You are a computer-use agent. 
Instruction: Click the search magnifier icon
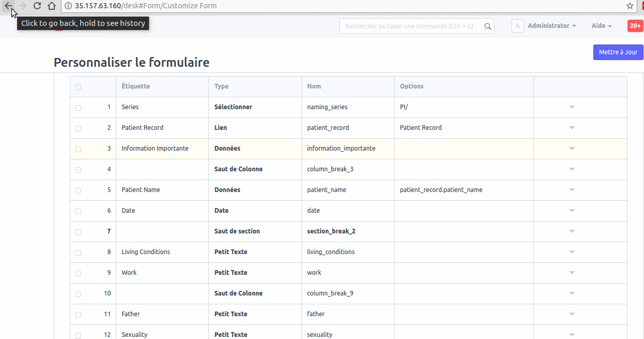click(487, 26)
